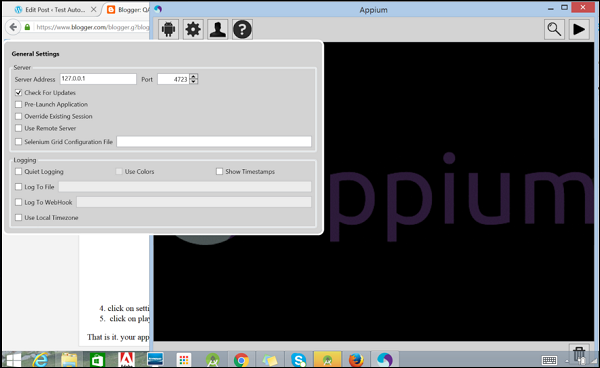Disable Check For Updates checkbox
Screen dimensions: 600x368
click(18, 93)
